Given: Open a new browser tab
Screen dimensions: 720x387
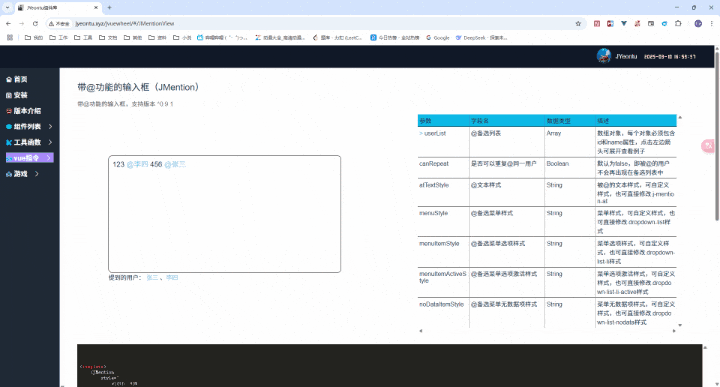Looking at the screenshot, I should point(109,7).
